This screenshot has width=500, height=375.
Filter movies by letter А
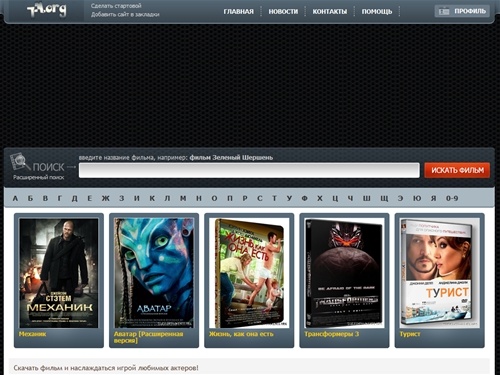pos(15,198)
